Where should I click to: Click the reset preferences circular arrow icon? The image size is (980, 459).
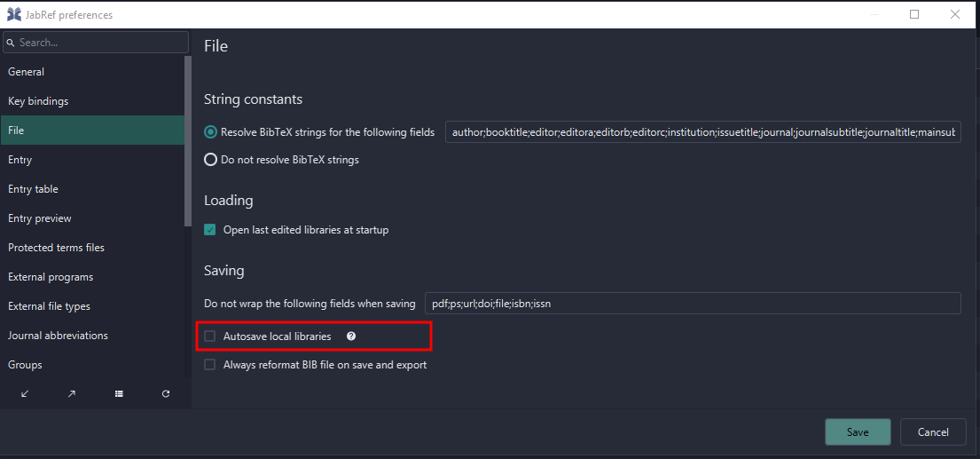[x=166, y=393]
